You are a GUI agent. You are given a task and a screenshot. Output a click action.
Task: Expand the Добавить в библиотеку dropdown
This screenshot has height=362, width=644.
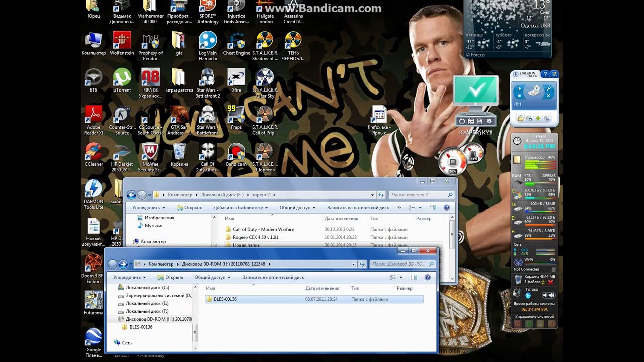240,207
